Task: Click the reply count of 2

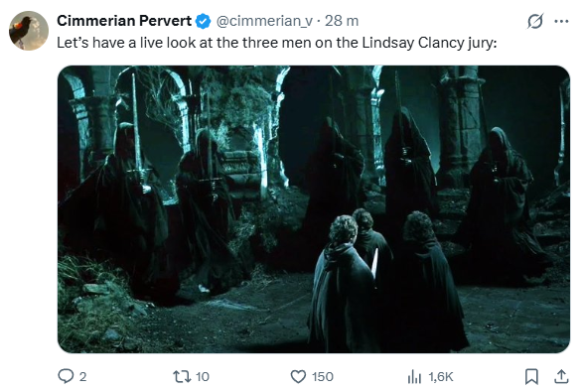Action: 82,377
